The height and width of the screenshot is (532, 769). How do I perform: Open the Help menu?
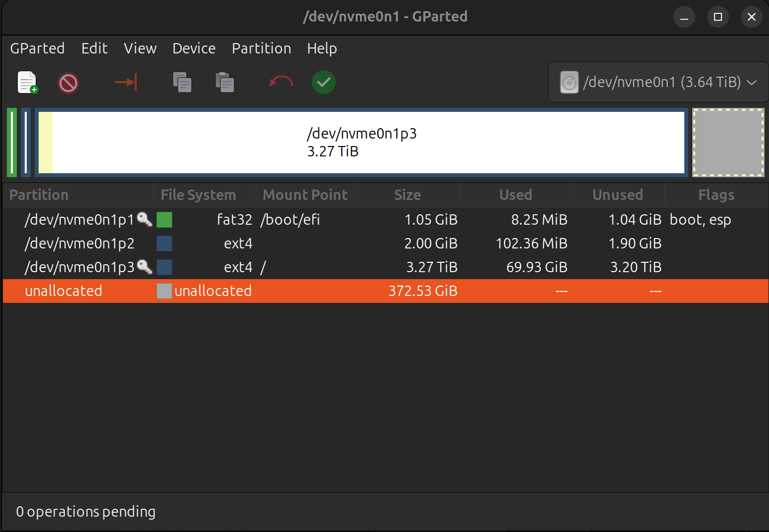coord(322,48)
